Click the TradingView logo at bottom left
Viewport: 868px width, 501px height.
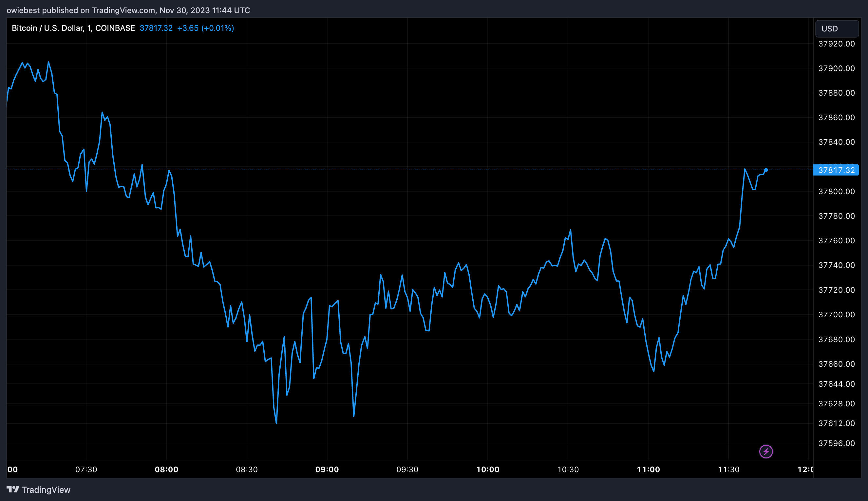click(39, 490)
